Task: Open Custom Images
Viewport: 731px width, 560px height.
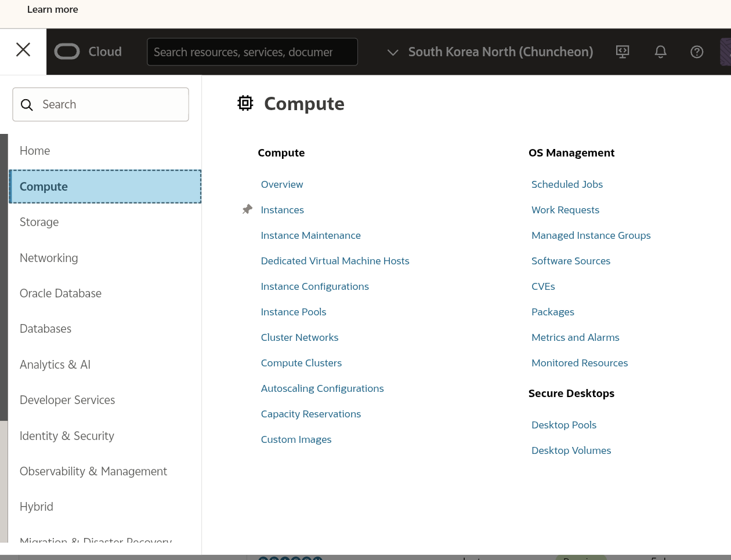Action: click(296, 439)
